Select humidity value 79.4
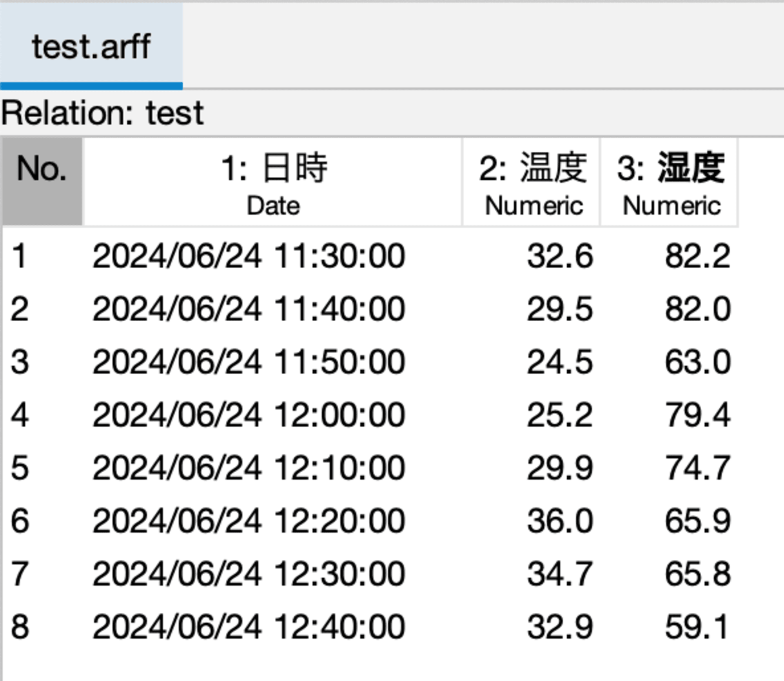 [670, 415]
